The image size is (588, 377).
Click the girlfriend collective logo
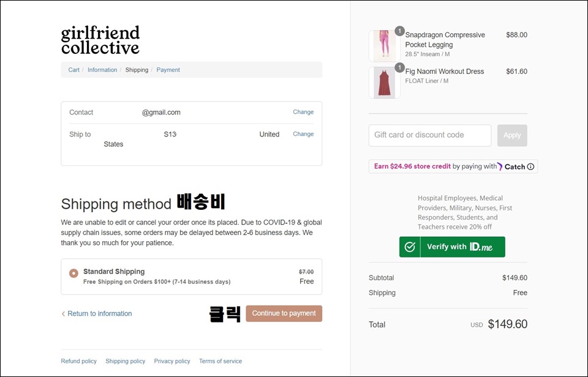point(100,40)
